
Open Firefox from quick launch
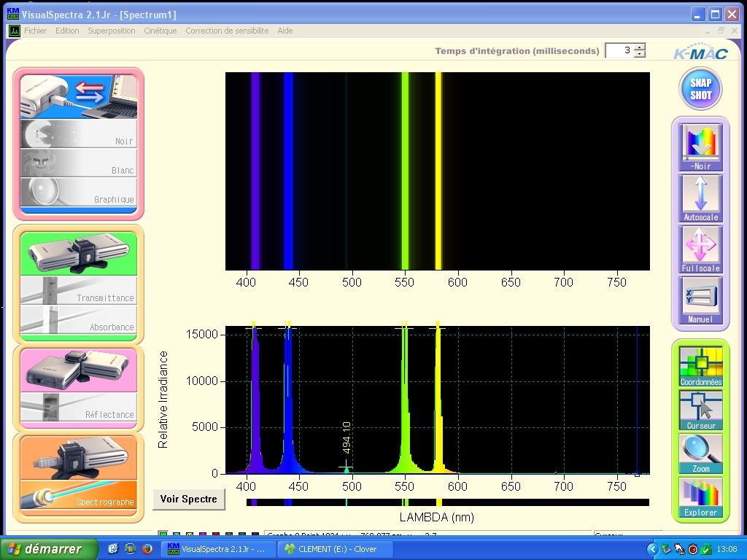tap(147, 549)
